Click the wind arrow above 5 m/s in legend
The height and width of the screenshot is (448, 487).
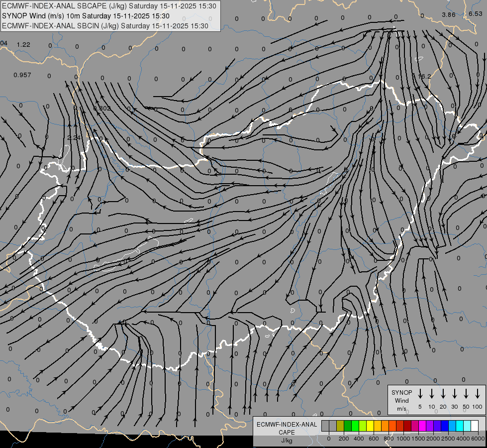tap(420, 394)
